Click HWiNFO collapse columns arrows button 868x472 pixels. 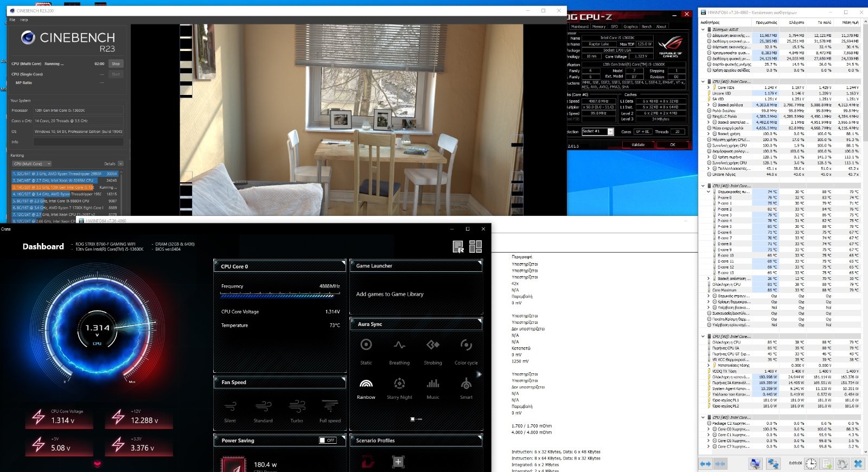[720, 464]
